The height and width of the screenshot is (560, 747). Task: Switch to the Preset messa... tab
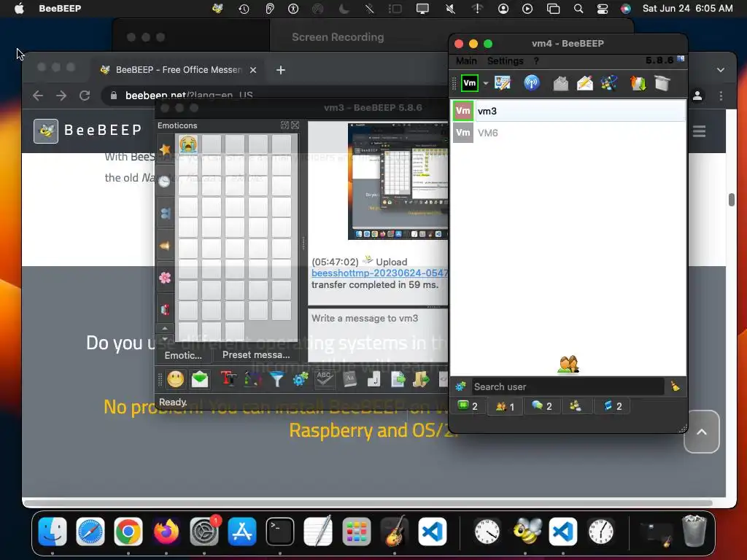[x=256, y=355]
